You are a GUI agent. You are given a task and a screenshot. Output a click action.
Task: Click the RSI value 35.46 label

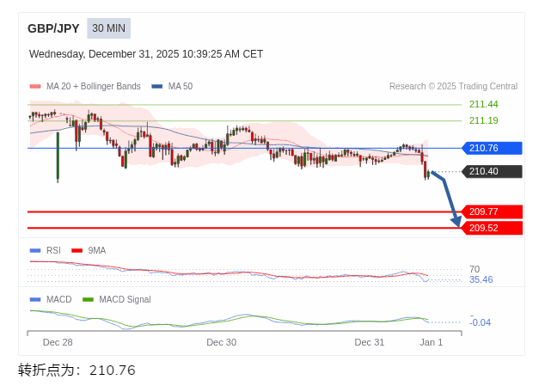481,279
